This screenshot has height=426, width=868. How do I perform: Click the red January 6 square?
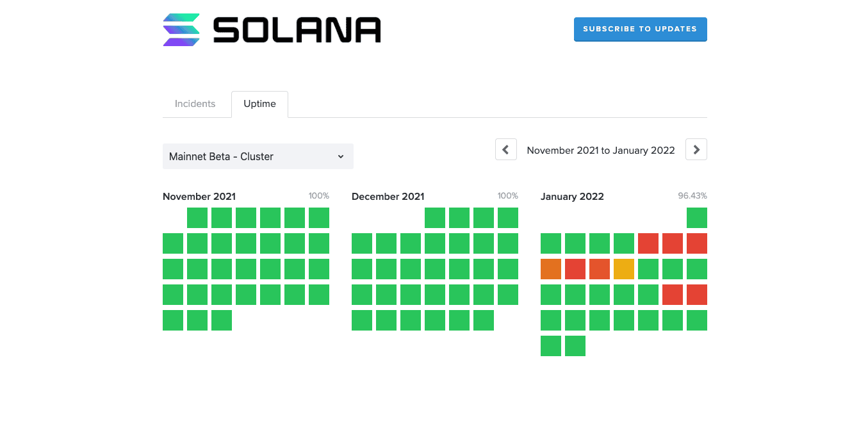[x=648, y=243]
